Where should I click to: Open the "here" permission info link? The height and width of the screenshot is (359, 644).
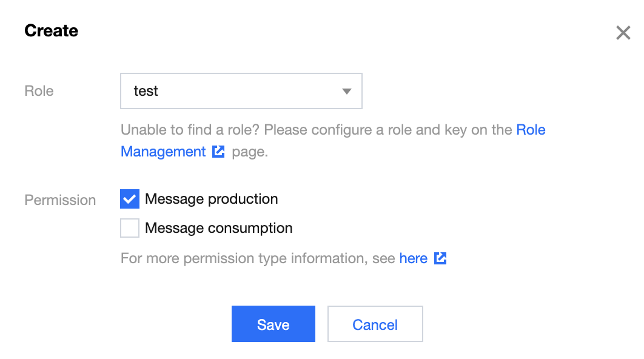pos(413,258)
